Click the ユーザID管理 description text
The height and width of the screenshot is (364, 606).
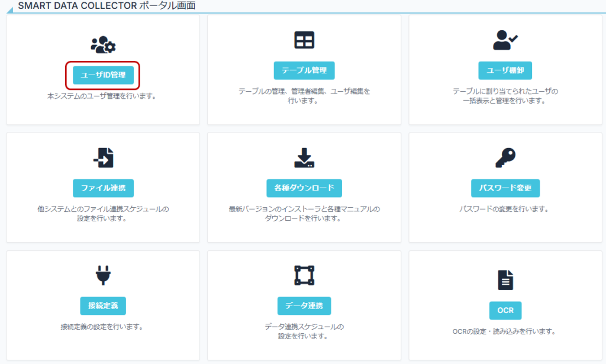click(101, 95)
